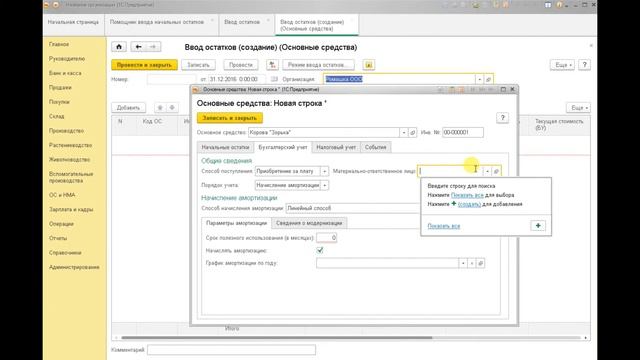Click the (создать) link in popup
The image size is (640, 360).
tap(469, 204)
